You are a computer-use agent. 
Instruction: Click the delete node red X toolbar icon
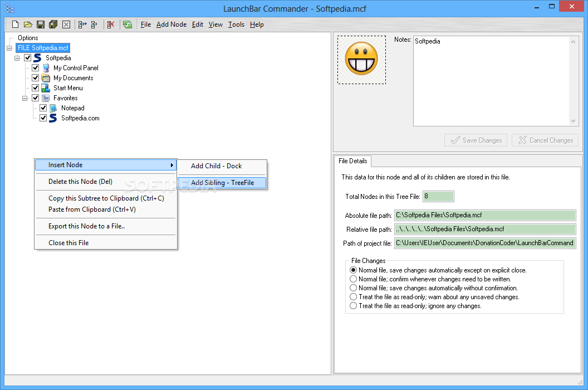111,25
